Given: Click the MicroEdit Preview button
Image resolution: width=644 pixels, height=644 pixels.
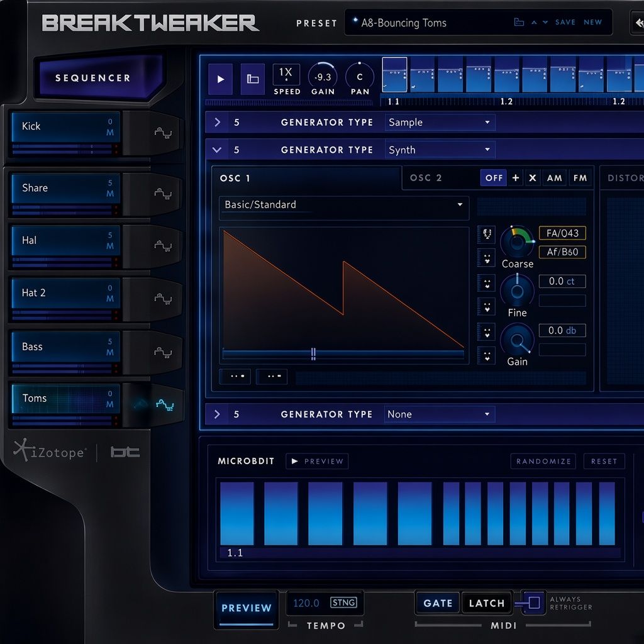Looking at the screenshot, I should point(317,461).
